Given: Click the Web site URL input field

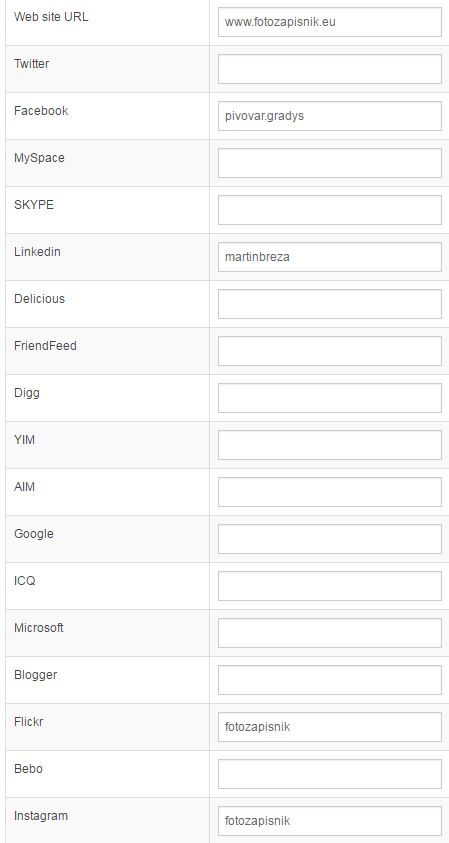Looking at the screenshot, I should pos(330,22).
